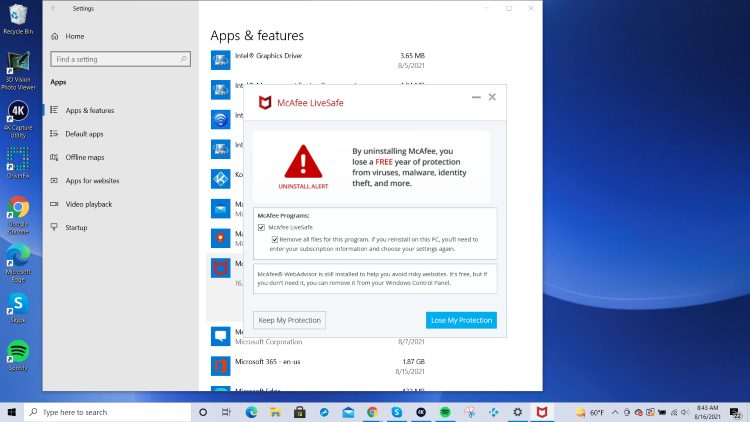Click the McAfee shield logo in dialog

pyautogui.click(x=265, y=102)
